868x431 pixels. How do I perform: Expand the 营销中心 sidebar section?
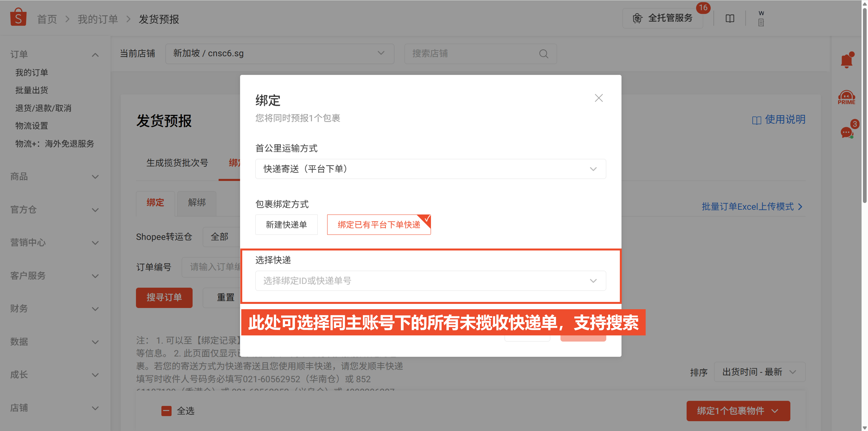click(x=95, y=243)
